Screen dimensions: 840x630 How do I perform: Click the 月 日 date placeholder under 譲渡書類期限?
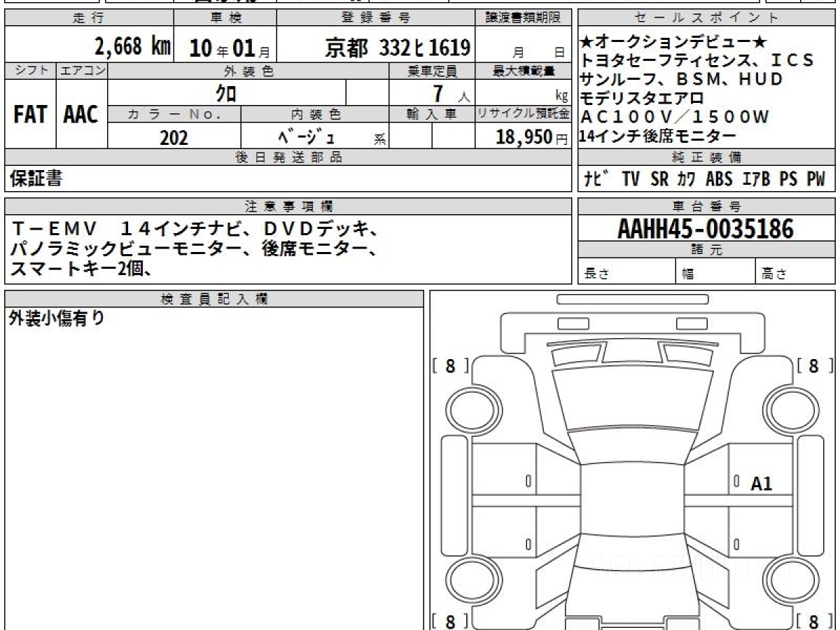538,52
